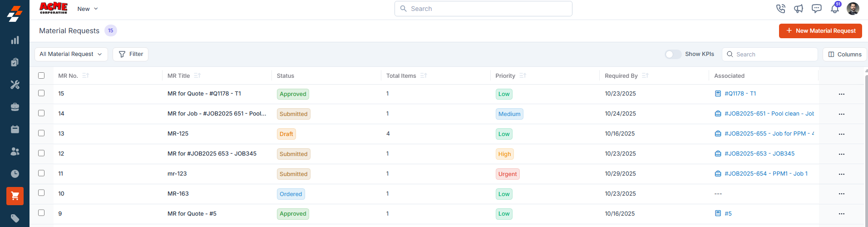Click the Urgent priority badge of mr-123

[x=508, y=174]
